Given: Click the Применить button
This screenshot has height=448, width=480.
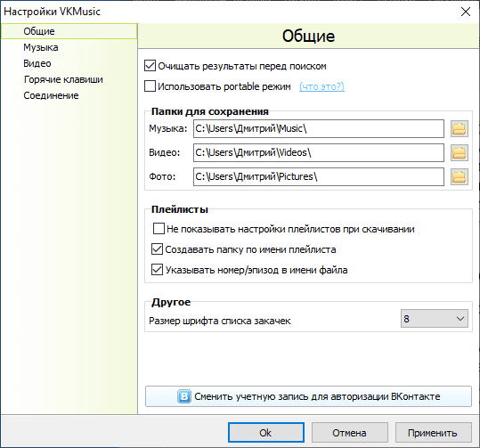Looking at the screenshot, I should tap(433, 433).
